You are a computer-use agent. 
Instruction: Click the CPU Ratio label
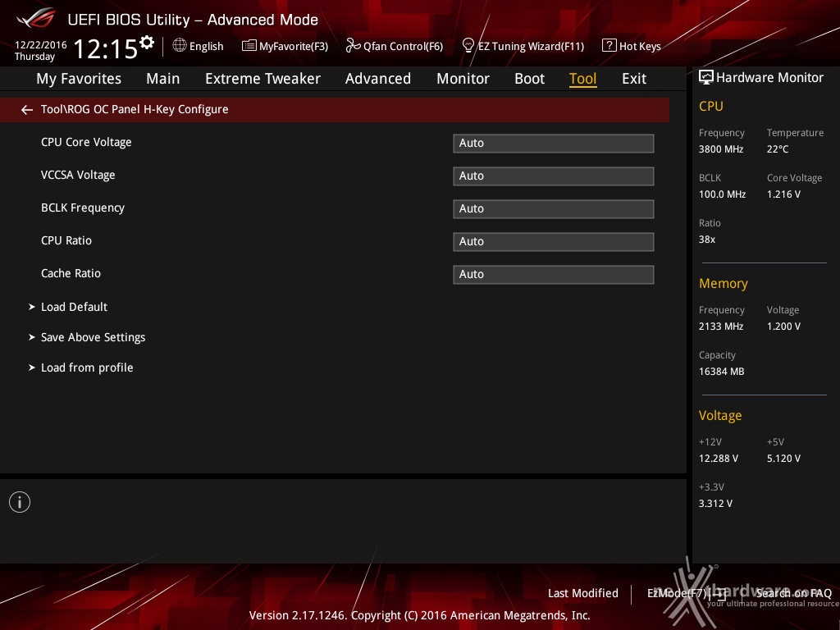[66, 240]
